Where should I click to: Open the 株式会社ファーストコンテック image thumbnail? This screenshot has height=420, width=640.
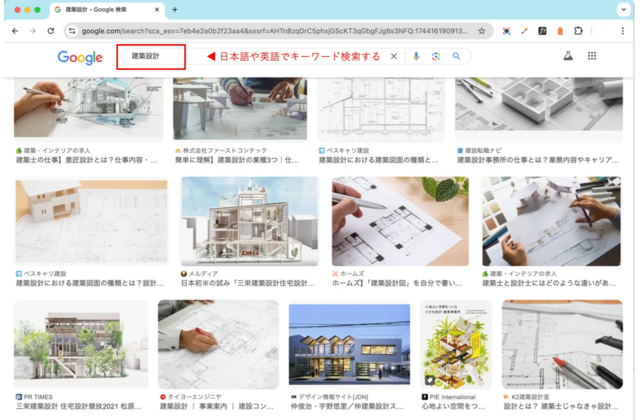[x=240, y=109]
